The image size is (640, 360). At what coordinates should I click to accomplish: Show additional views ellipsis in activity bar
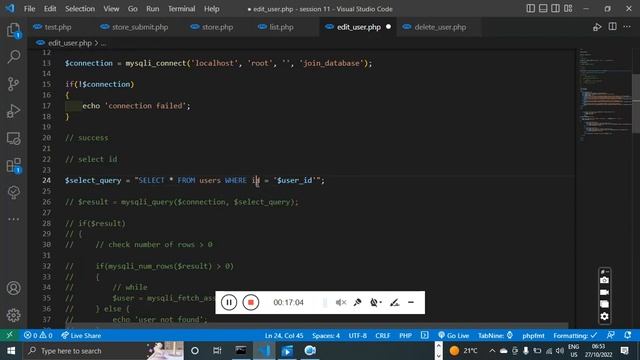click(13, 219)
